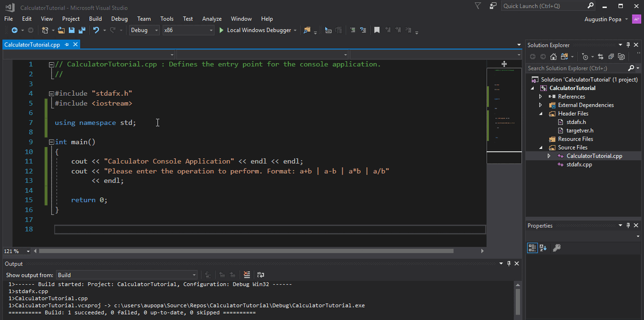This screenshot has width=644, height=320.
Task: Close the CalculatorTutorial.cpp tab
Action: pos(76,45)
